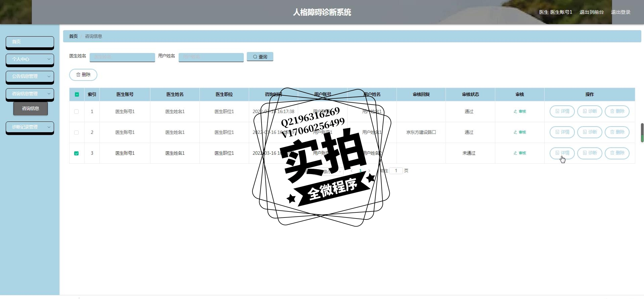Viewport: 644px width, 299px height.
Task: Open the 首页 sidebar menu item
Action: [x=30, y=42]
